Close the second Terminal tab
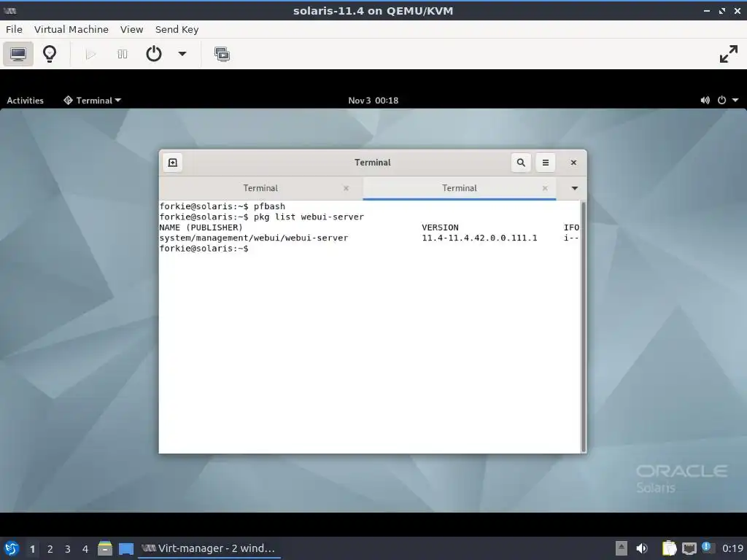747x560 pixels. [x=545, y=189]
